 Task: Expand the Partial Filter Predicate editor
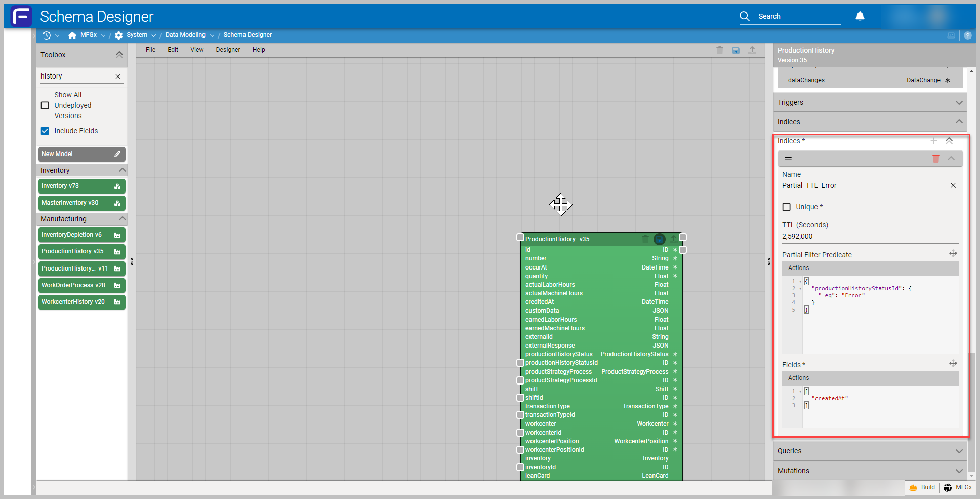[953, 253]
